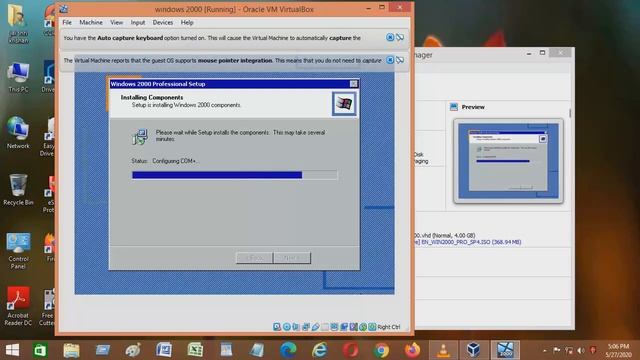
Task: Click the audio status icon
Action: pyautogui.click(x=296, y=327)
